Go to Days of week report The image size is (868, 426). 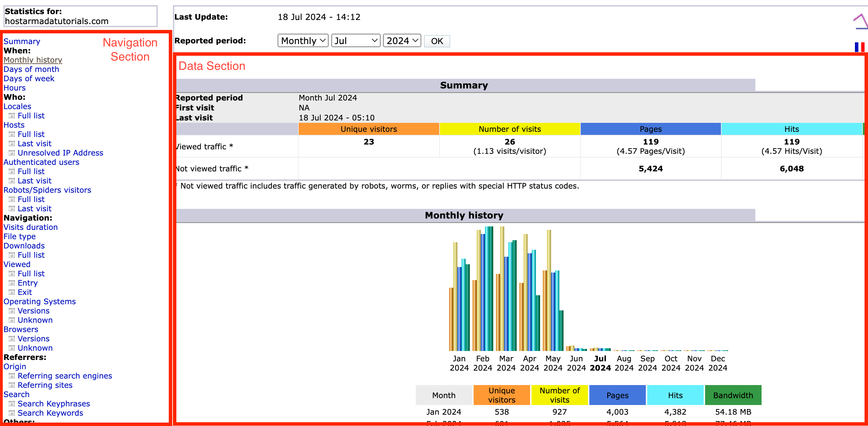coord(29,78)
